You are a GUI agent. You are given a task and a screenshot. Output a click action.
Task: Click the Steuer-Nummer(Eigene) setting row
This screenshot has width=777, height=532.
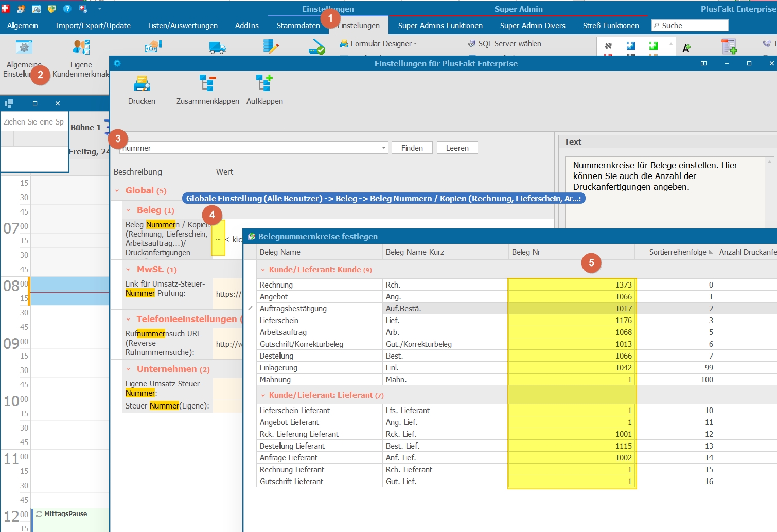(182, 406)
